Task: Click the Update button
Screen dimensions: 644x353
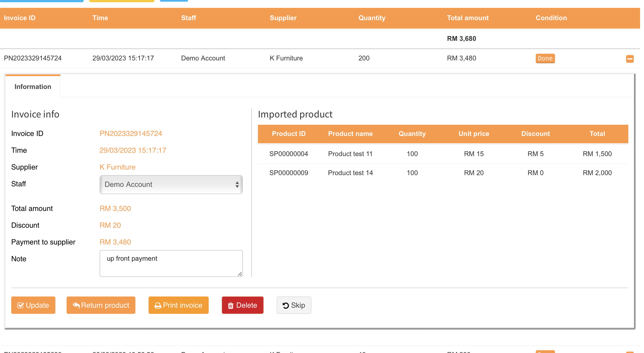Action: (x=33, y=305)
